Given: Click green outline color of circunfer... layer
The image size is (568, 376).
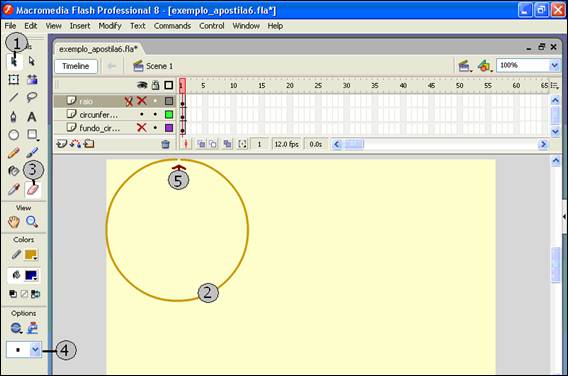Looking at the screenshot, I should pos(169,114).
